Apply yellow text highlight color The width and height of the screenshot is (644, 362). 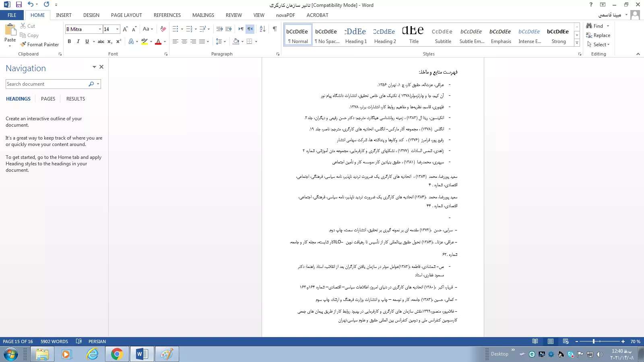point(144,41)
